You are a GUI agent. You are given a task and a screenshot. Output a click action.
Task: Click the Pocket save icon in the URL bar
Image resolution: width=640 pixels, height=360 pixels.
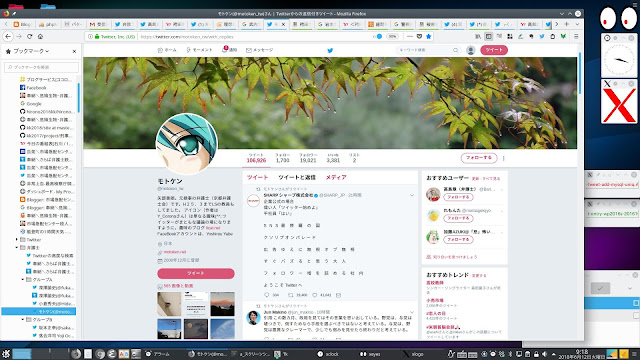pos(419,36)
